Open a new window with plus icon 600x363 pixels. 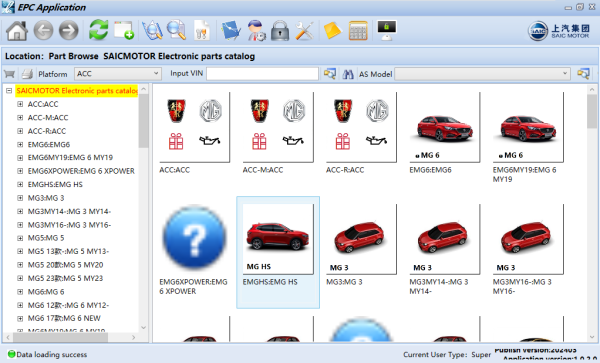click(x=124, y=30)
